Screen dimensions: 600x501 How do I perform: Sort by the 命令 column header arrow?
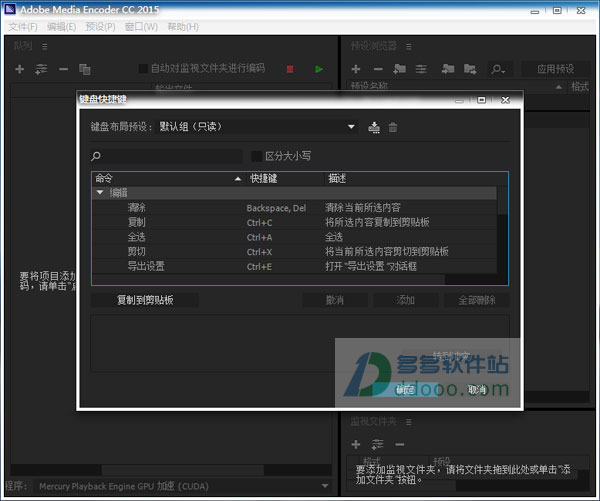click(x=238, y=178)
